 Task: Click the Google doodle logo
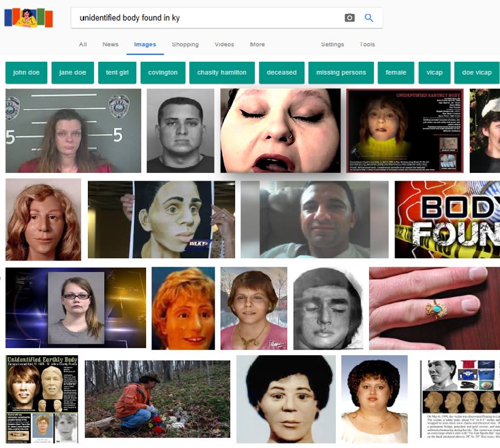click(x=28, y=18)
